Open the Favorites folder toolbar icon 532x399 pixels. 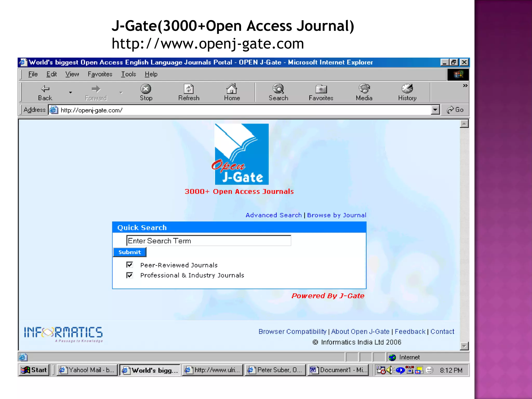click(321, 89)
